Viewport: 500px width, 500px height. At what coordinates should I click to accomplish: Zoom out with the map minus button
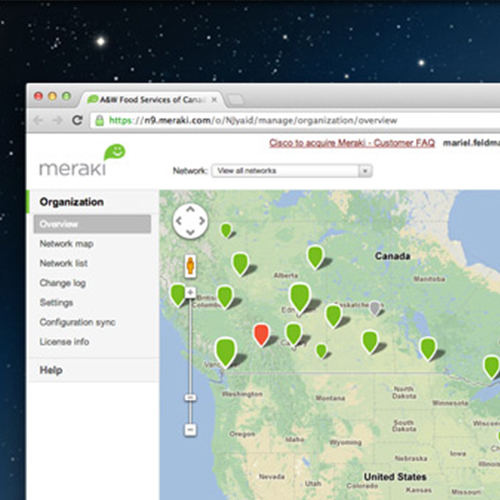pos(190,429)
